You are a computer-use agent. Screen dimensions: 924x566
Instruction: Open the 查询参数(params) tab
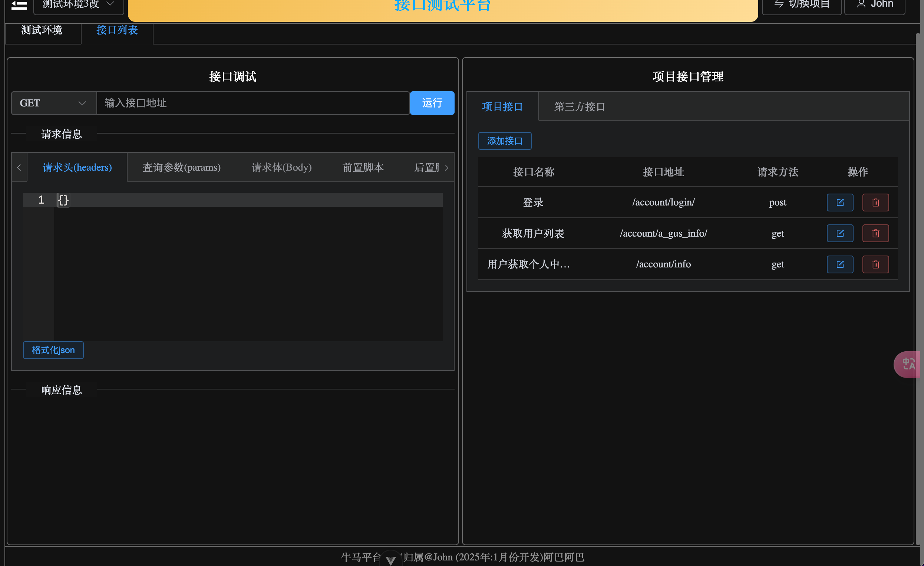click(x=182, y=167)
